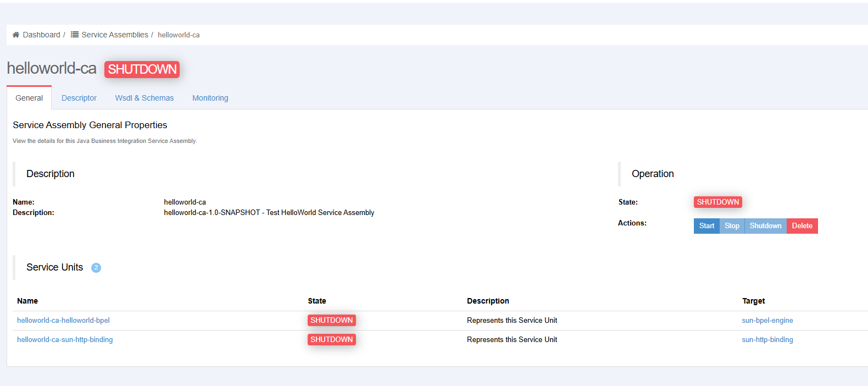Go to Service Assemblies breadcrumb
Viewport: 868px width, 391px height.
click(115, 35)
